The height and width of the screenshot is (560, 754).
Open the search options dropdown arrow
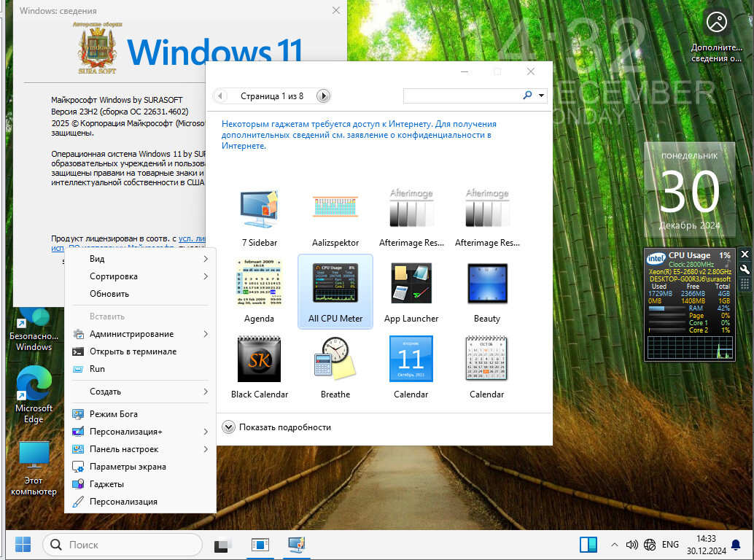[542, 96]
